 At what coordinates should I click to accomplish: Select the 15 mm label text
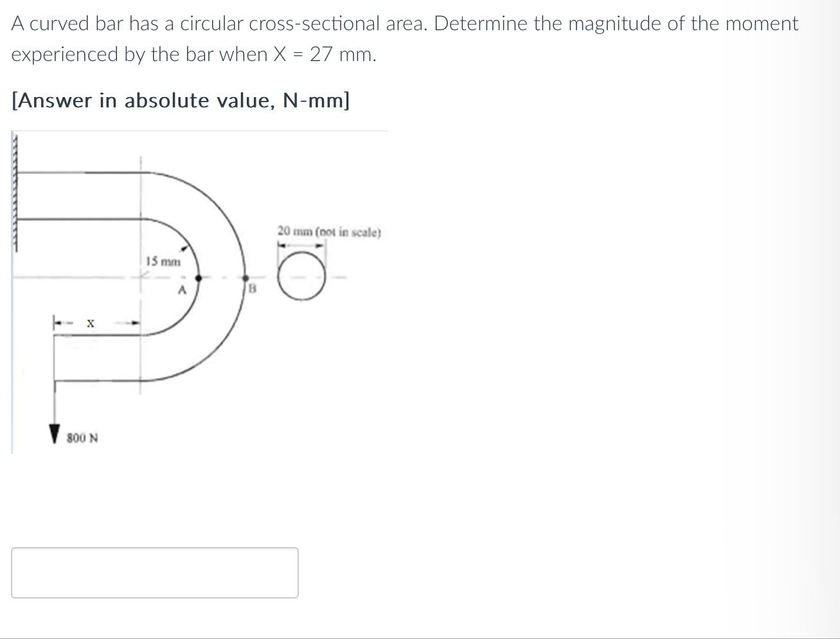click(163, 261)
